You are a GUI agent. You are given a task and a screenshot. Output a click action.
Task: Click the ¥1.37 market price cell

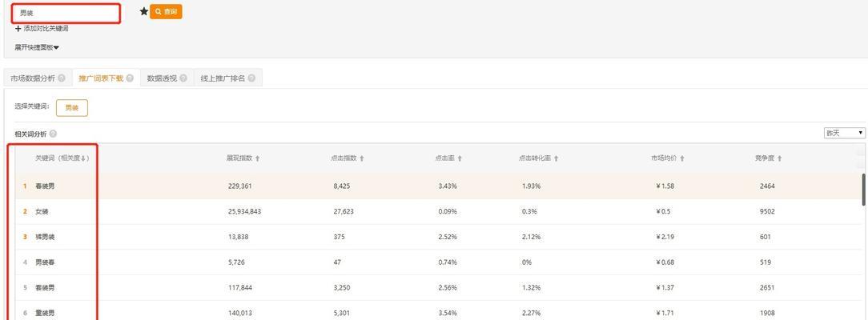point(665,288)
